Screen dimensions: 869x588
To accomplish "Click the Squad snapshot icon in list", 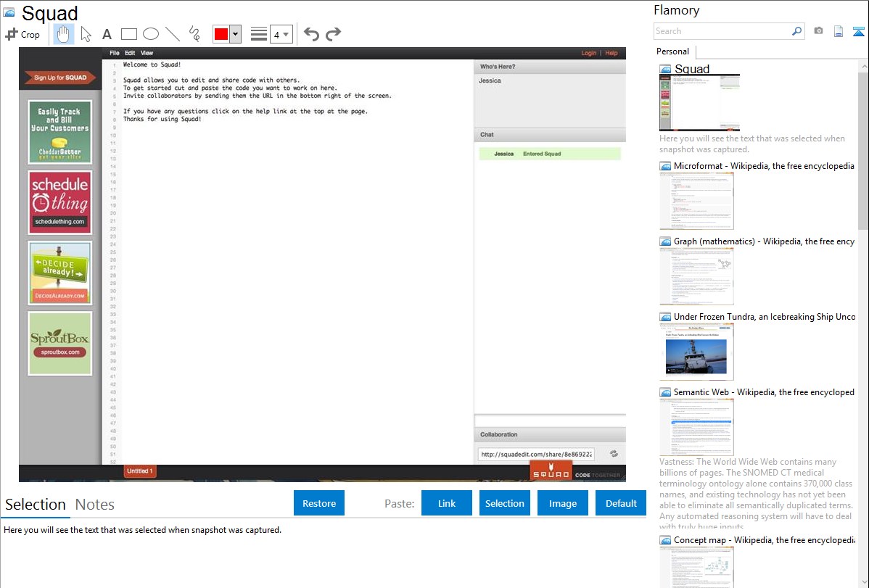I will 666,70.
